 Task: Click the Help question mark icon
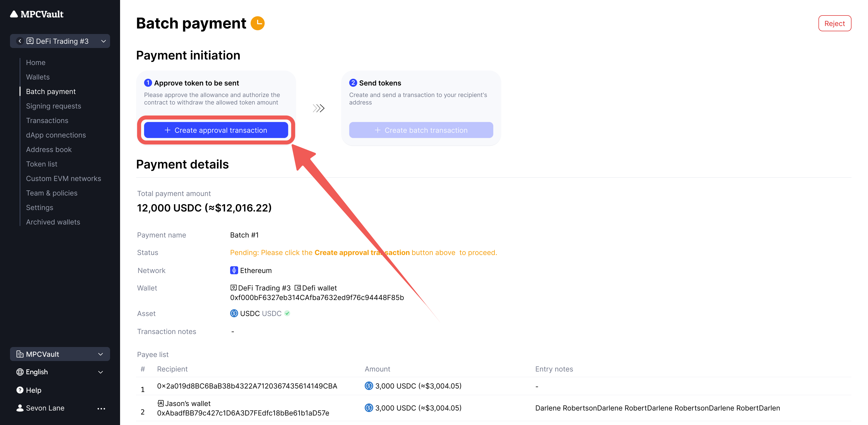coord(20,390)
